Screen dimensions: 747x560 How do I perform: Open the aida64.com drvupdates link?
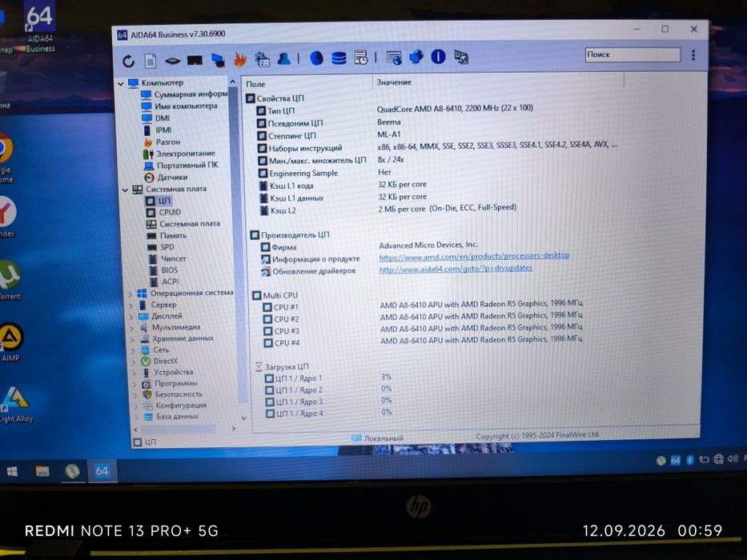[456, 268]
